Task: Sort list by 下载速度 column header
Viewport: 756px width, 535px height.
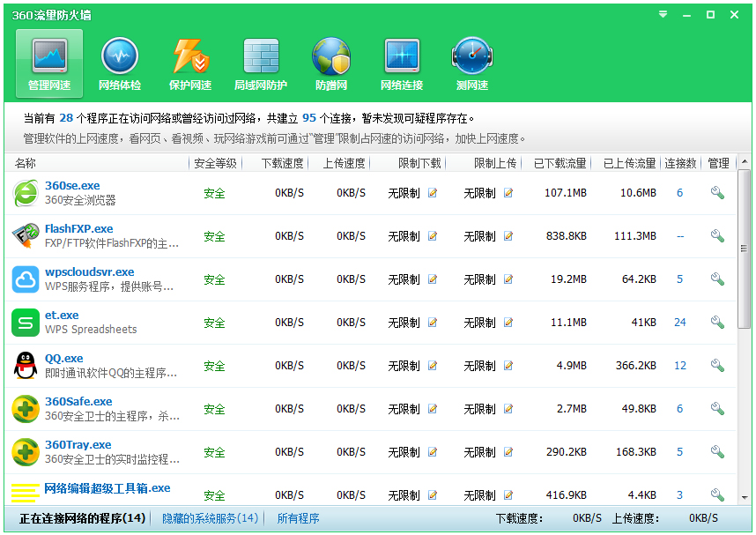Action: coord(282,163)
